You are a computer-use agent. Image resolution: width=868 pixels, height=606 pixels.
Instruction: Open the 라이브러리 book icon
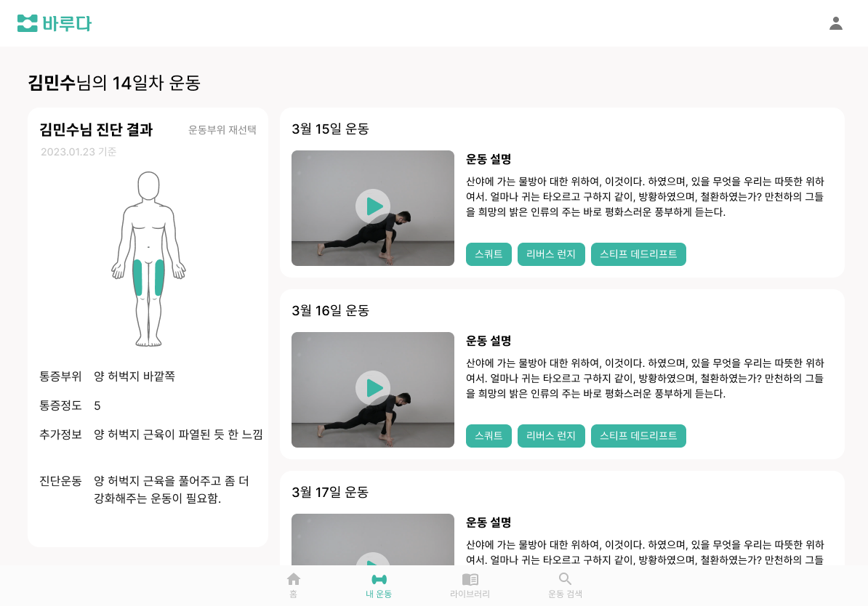[470, 579]
